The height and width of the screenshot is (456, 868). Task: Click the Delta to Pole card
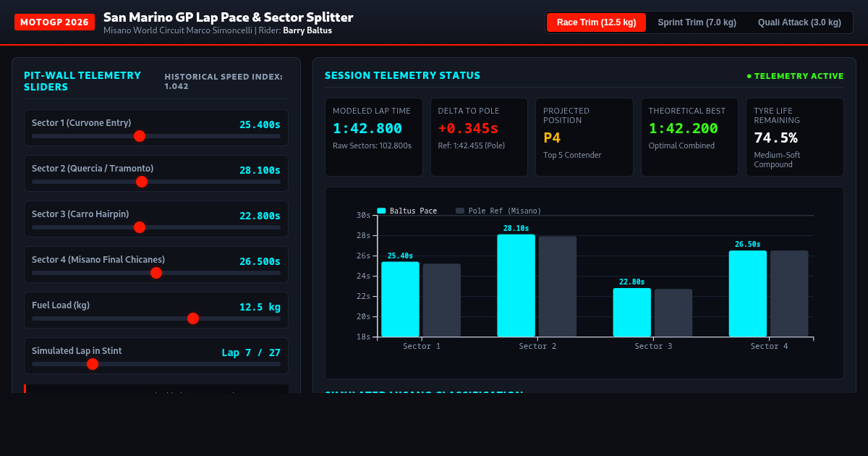pyautogui.click(x=479, y=138)
